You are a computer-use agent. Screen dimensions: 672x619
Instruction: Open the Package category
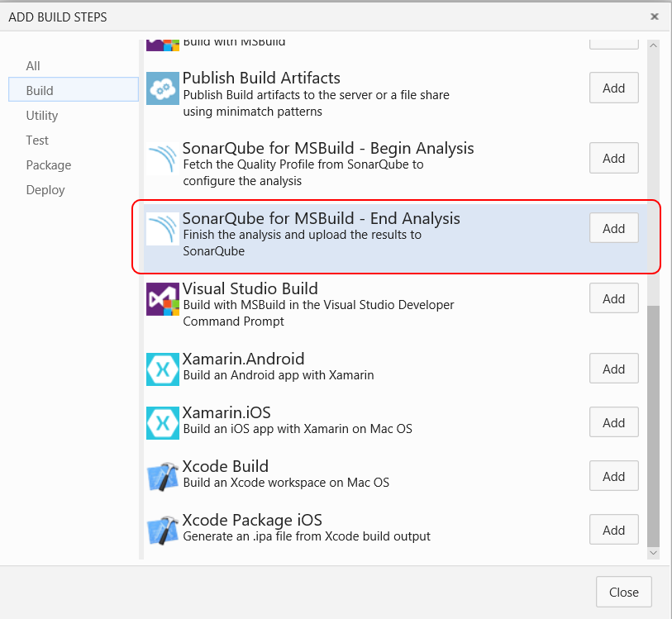49,165
